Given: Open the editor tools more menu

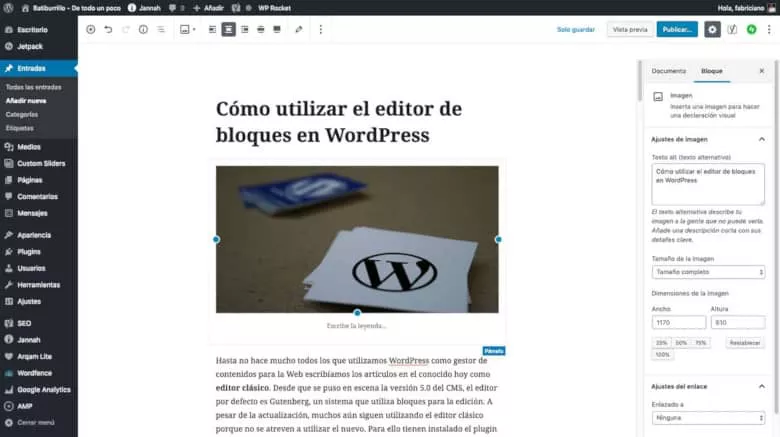Looking at the screenshot, I should [x=769, y=29].
